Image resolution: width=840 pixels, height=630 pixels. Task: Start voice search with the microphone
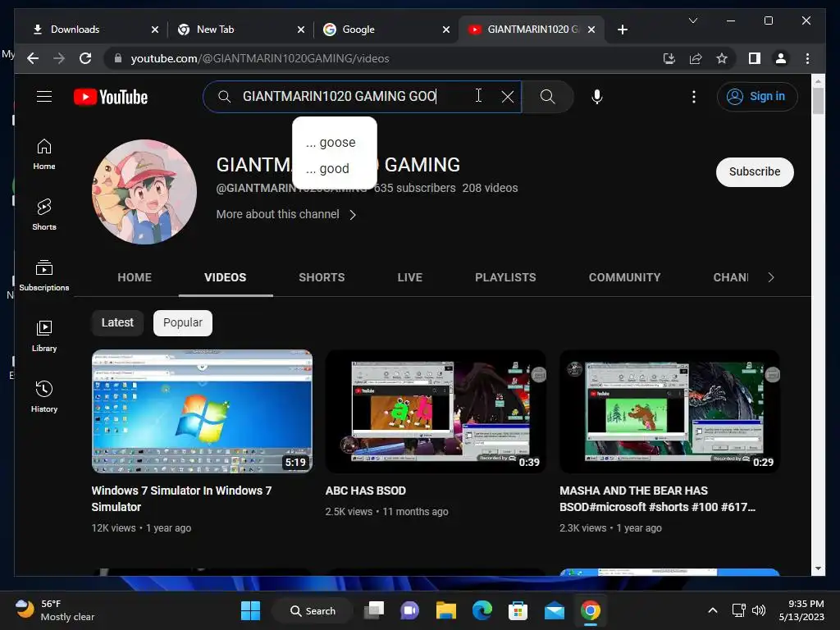pos(597,97)
